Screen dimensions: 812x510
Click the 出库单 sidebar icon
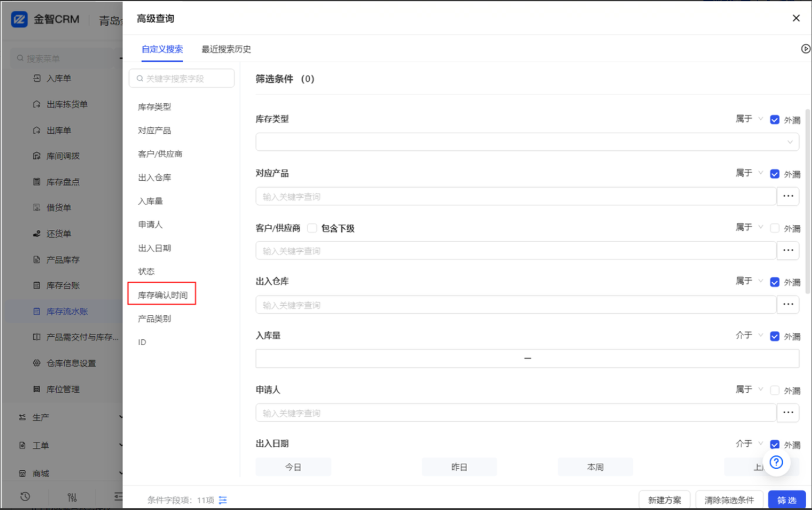[37, 130]
